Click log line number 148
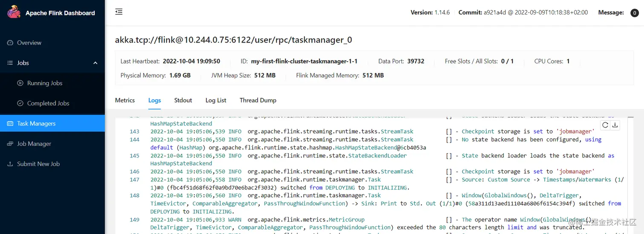This screenshot has width=644, height=234. [135, 196]
